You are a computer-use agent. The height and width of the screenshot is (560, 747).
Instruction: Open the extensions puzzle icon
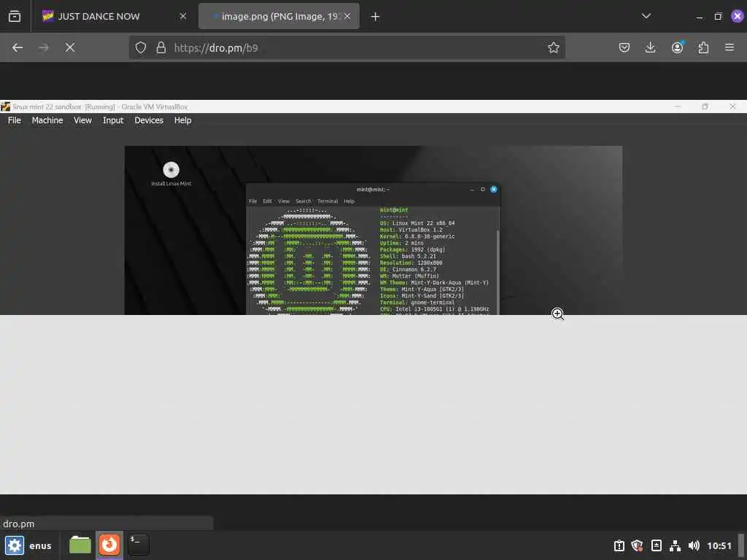tap(703, 47)
